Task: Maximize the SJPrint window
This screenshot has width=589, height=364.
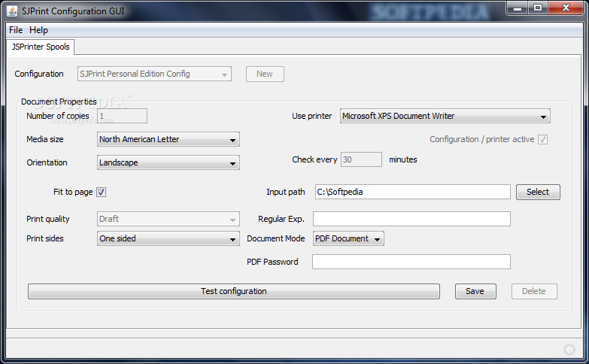Action: click(538, 8)
